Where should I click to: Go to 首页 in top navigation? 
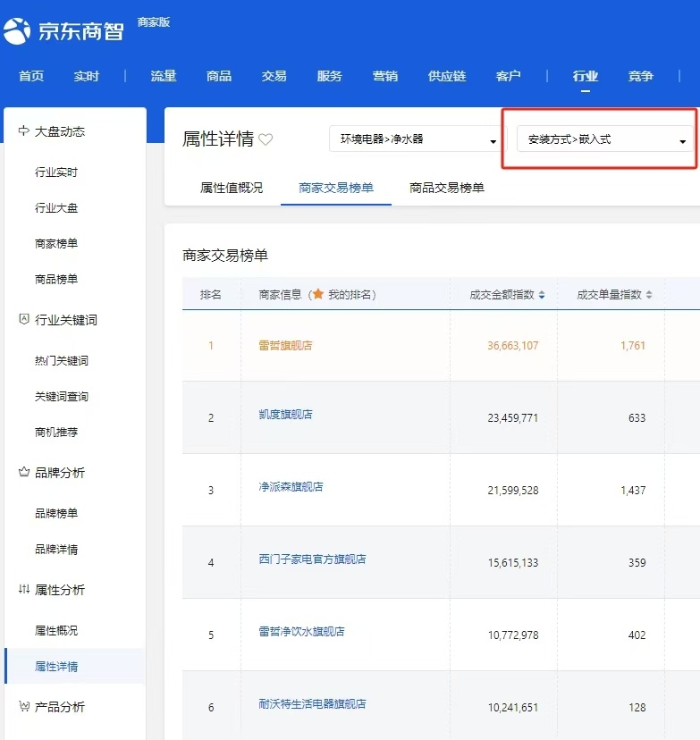point(31,76)
